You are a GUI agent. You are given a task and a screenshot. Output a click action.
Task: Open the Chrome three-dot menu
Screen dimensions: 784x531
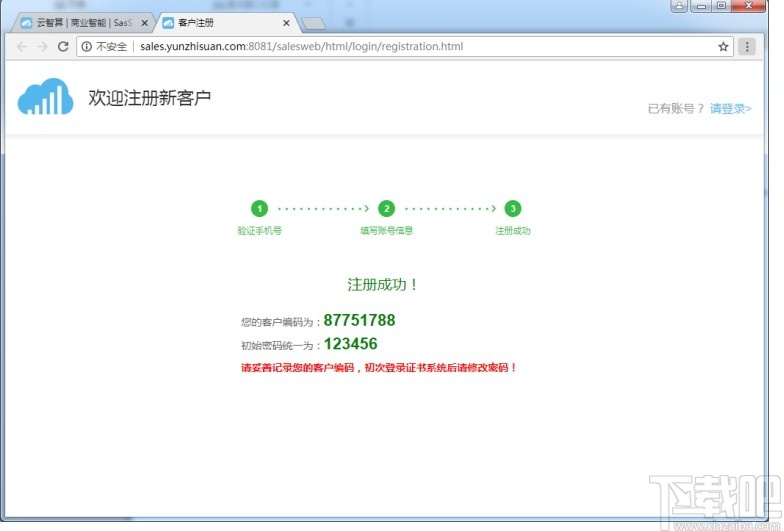pyautogui.click(x=747, y=46)
